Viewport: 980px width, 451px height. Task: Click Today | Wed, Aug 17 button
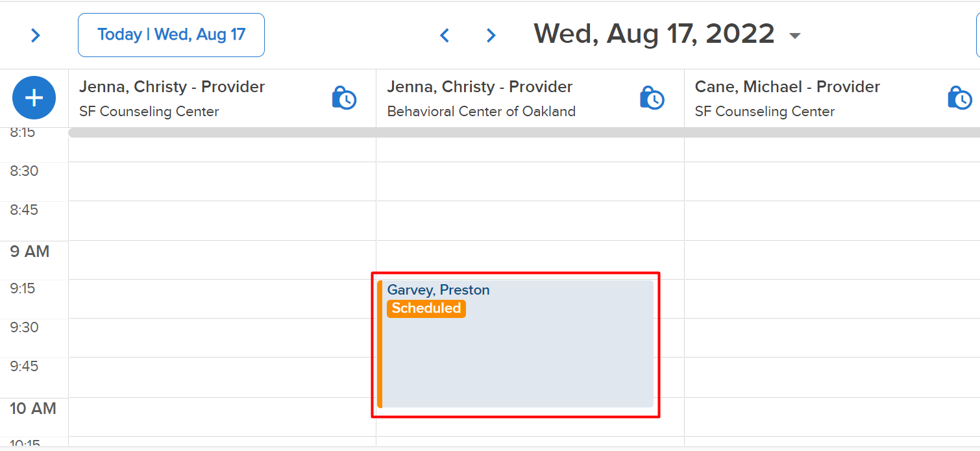pyautogui.click(x=171, y=35)
